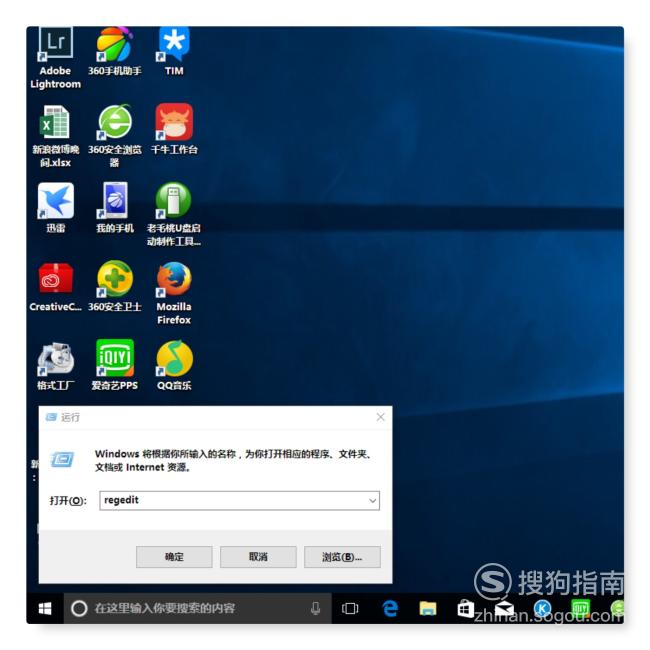
Task: Open QQ音乐 desktop icon
Action: pyautogui.click(x=174, y=366)
